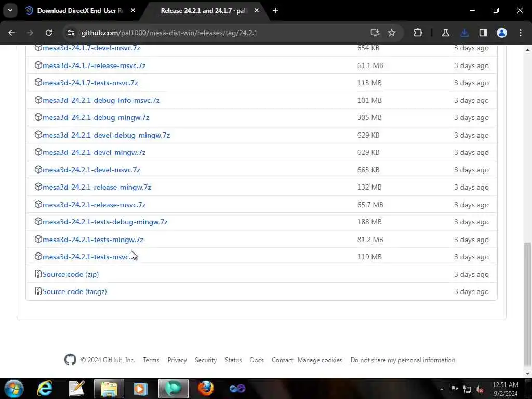Open Chrome Labs flask icon

pos(445,33)
